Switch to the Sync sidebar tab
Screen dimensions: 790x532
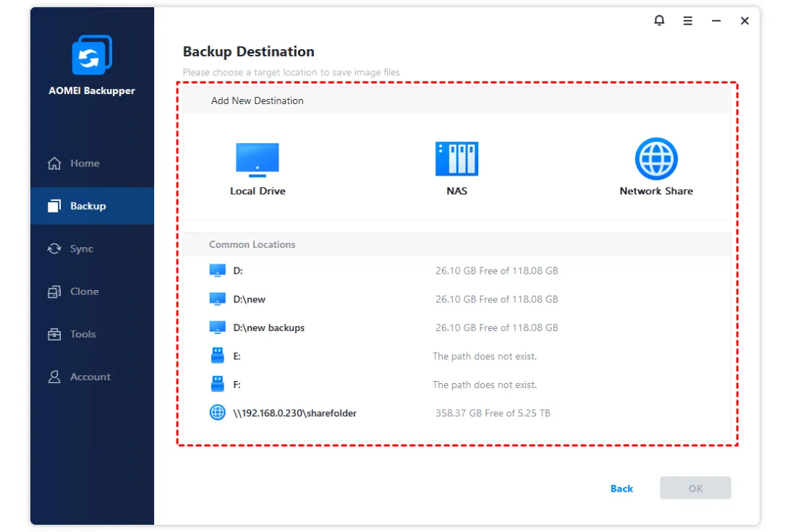tap(81, 249)
